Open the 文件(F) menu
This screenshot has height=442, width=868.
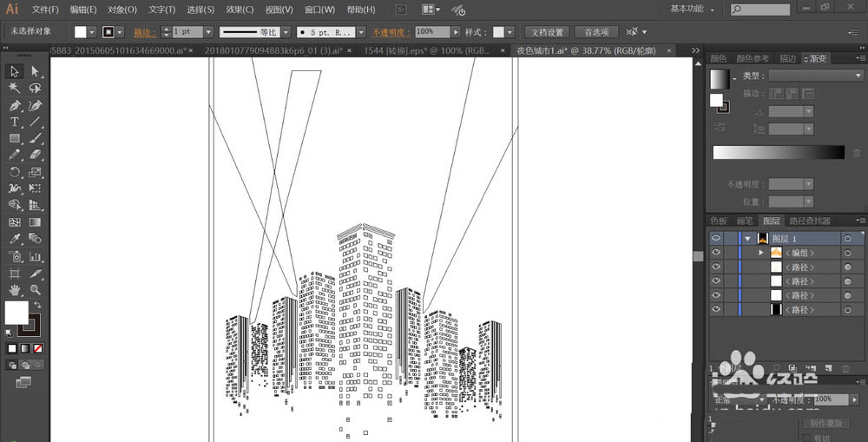45,10
